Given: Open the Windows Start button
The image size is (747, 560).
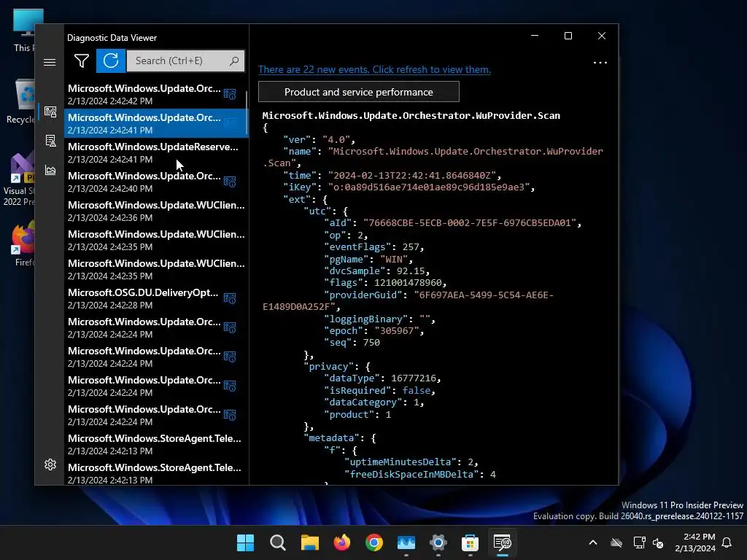Looking at the screenshot, I should 245,542.
